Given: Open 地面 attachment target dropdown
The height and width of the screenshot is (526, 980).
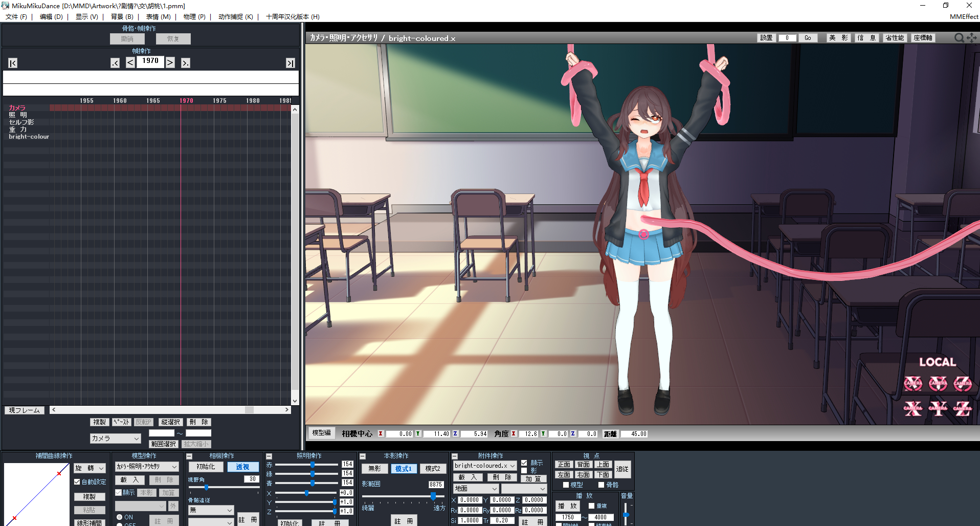Looking at the screenshot, I should click(x=476, y=489).
